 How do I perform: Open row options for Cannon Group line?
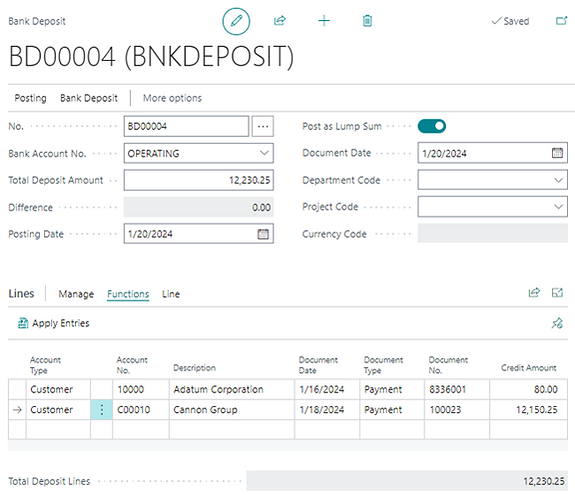pos(102,410)
